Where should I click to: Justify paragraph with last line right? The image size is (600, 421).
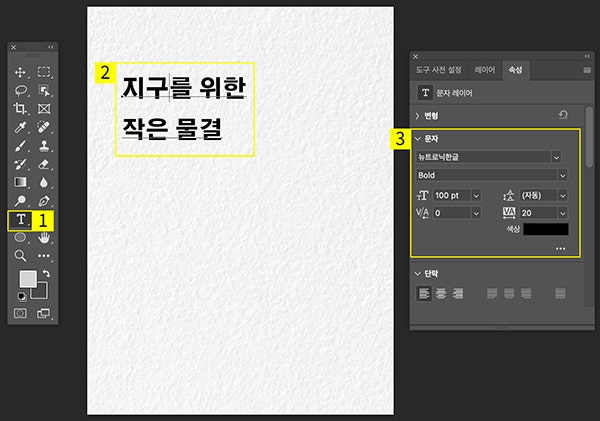point(526,294)
